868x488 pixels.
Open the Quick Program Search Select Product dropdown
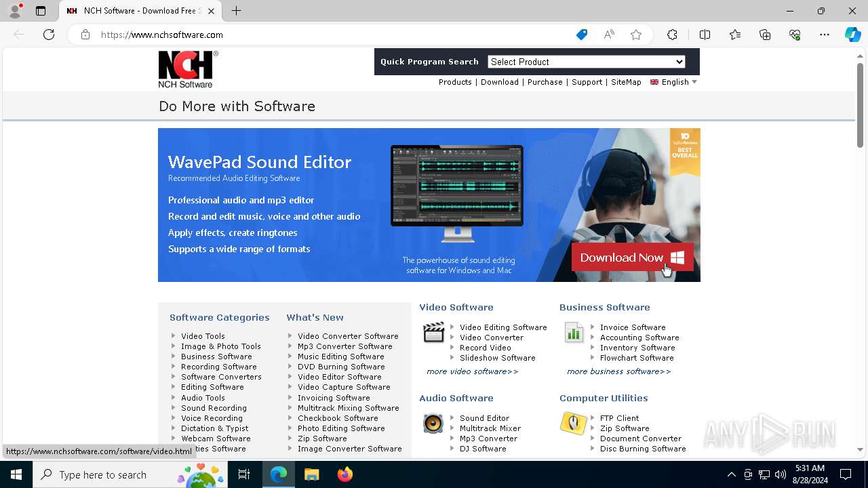click(587, 62)
